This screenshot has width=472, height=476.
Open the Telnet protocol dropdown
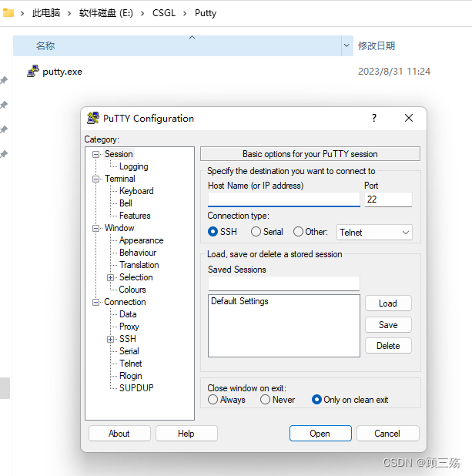[x=374, y=233]
